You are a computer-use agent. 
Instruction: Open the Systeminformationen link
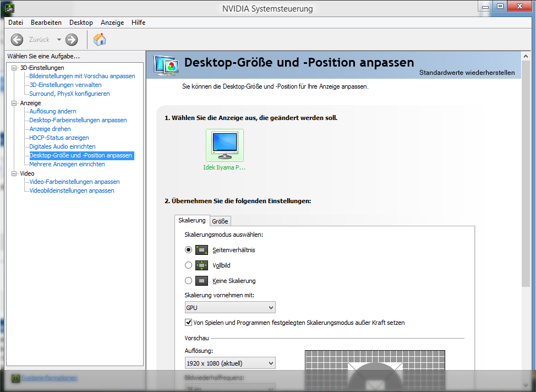click(49, 378)
